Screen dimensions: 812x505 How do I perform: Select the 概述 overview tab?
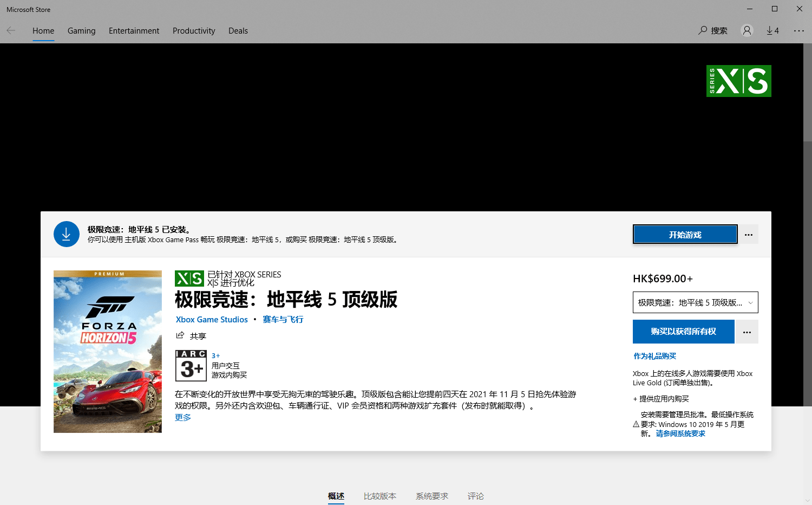click(x=336, y=496)
